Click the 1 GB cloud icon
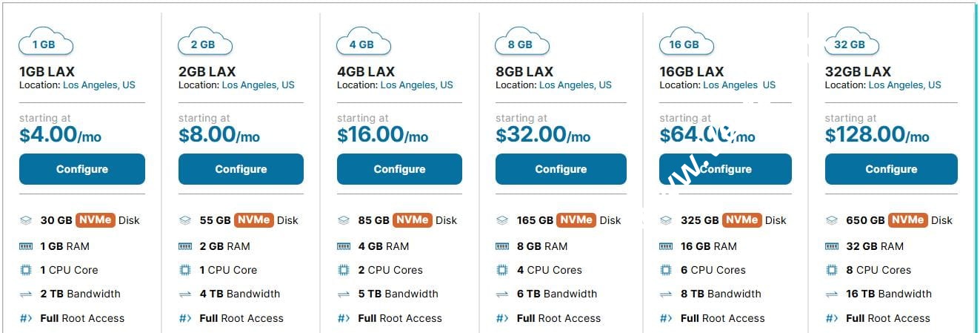The image size is (980, 333). pos(45,43)
